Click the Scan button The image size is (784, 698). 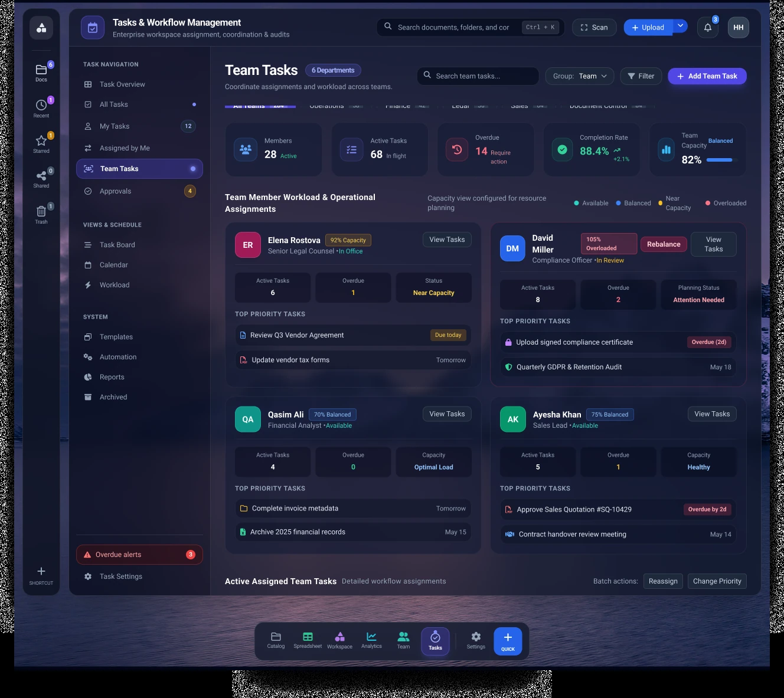[594, 27]
